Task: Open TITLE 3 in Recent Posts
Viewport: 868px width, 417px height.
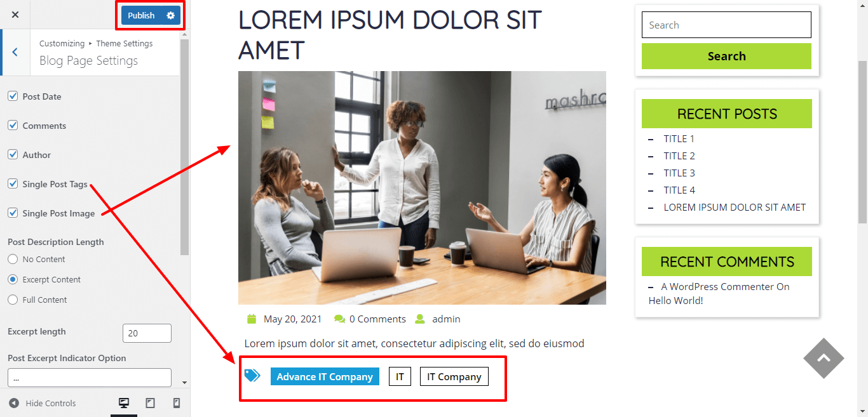Action: pos(679,173)
